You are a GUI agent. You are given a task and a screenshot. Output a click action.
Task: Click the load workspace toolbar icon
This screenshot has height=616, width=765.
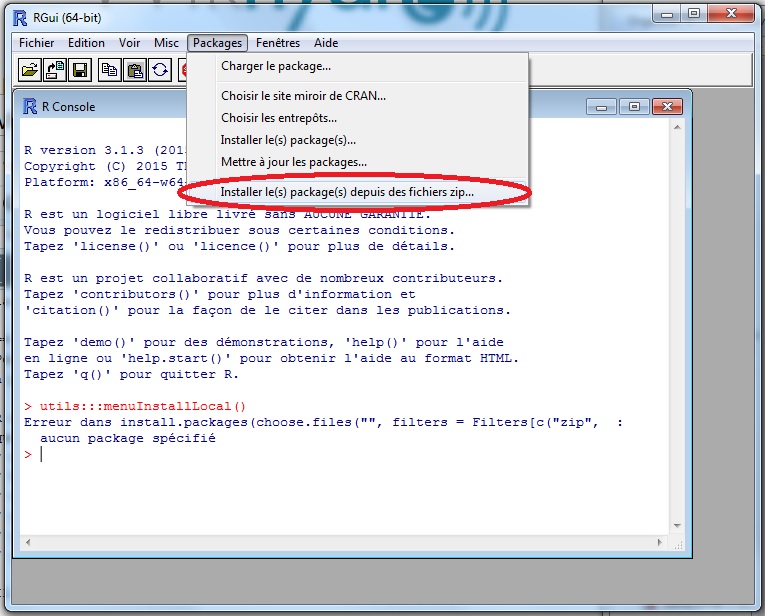[x=55, y=70]
